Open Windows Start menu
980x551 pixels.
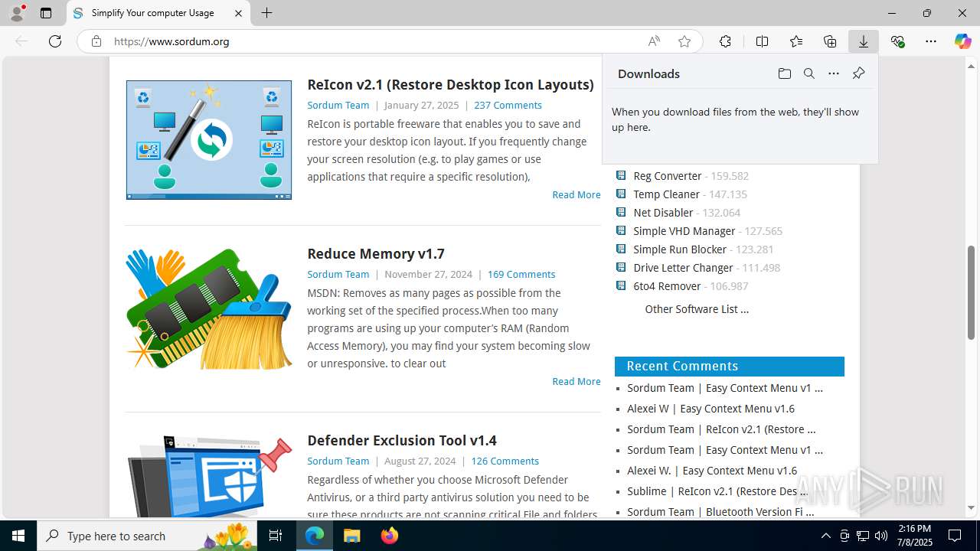click(18, 536)
